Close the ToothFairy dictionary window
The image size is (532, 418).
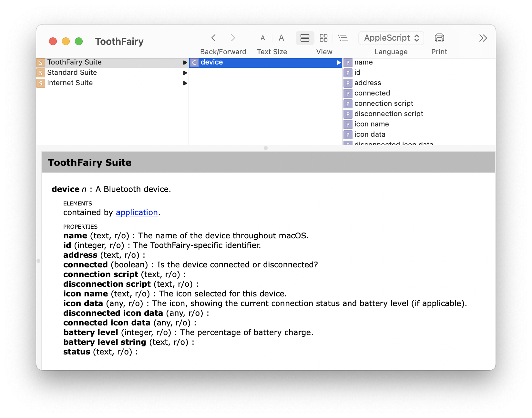53,41
